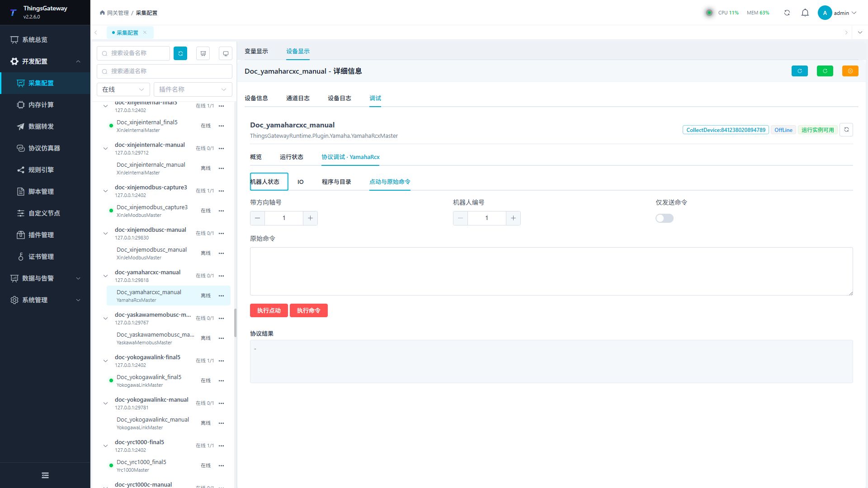Select the Doc_xinjemodbus_capture3 device
The image size is (868, 488).
[x=169, y=211]
